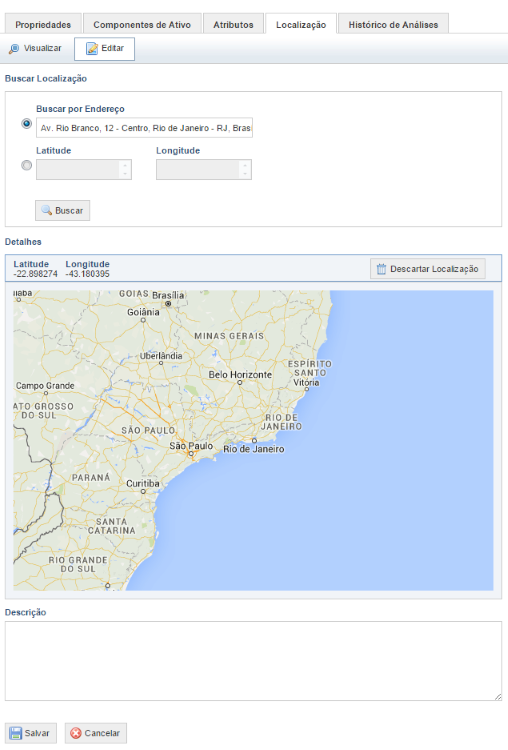
Task: Click inside the Descrição text area
Action: [254, 661]
